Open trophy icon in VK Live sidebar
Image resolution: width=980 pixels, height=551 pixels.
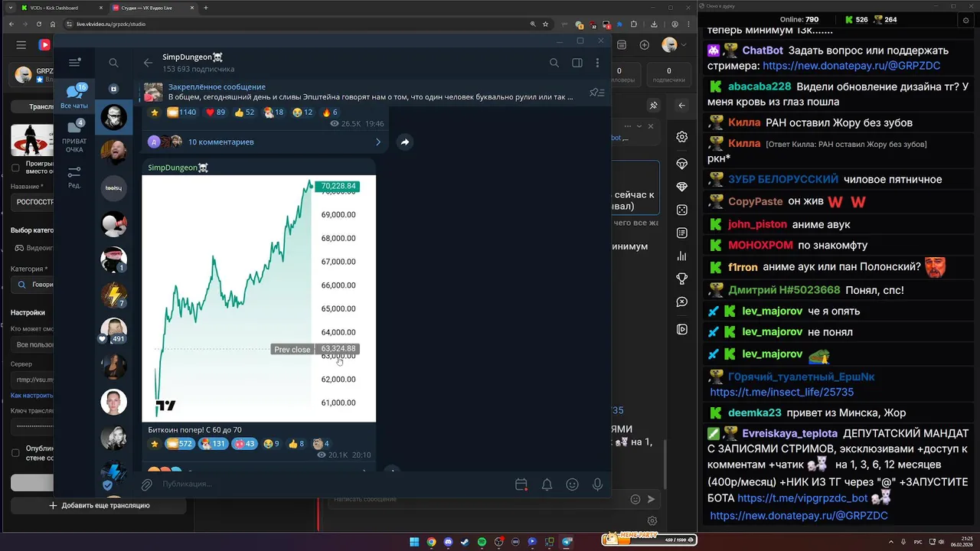(x=681, y=279)
